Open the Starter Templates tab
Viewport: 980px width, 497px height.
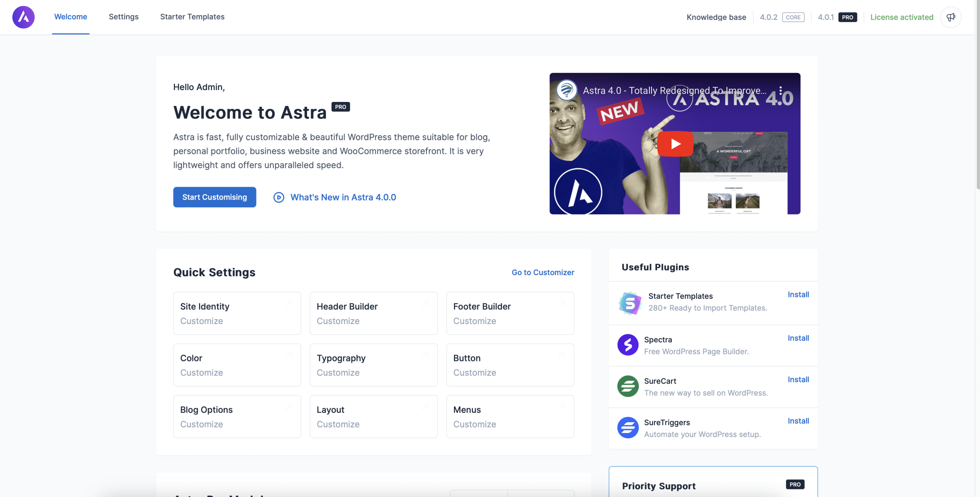tap(192, 17)
